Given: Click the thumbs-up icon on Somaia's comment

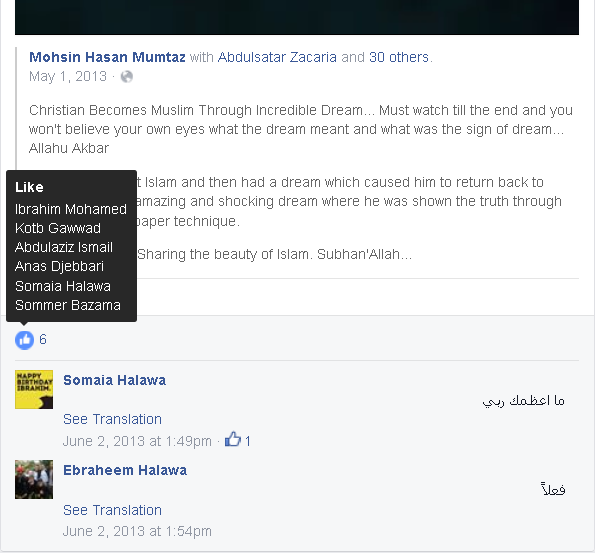Looking at the screenshot, I should 233,439.
